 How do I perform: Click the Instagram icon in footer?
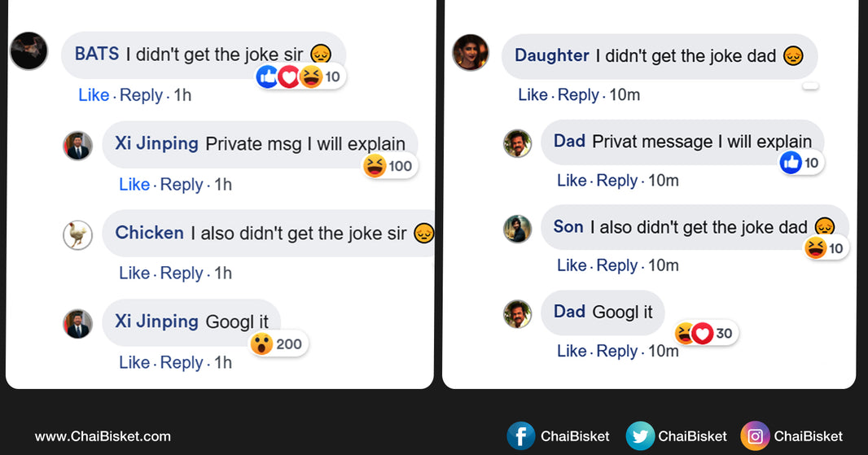click(755, 436)
